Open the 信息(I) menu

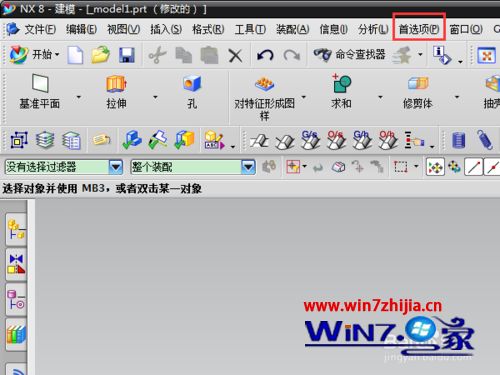coord(333,29)
